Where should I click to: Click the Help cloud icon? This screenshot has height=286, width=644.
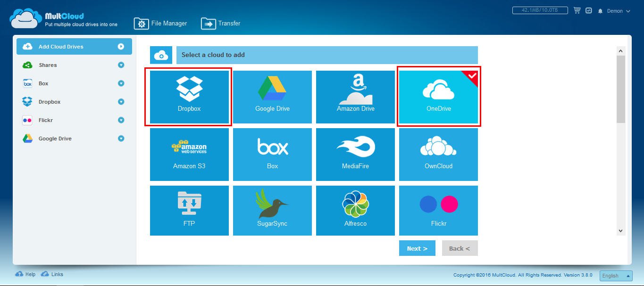19,274
